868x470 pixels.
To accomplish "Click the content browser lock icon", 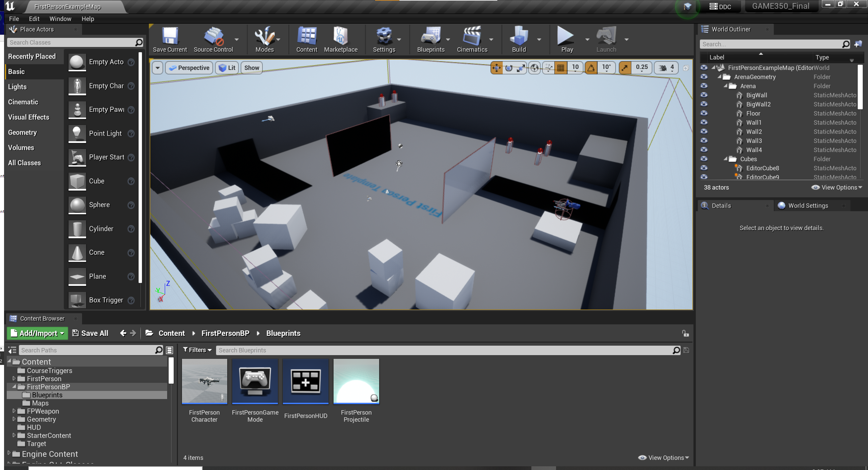I will point(685,333).
